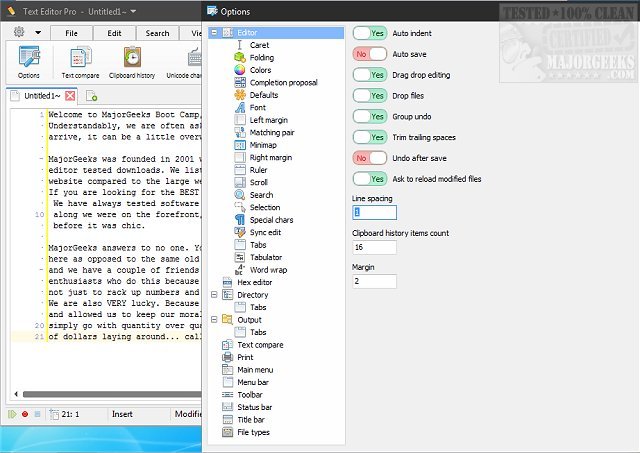Collapse the Editor tree node
This screenshot has height=453, width=640.
pyautogui.click(x=214, y=32)
